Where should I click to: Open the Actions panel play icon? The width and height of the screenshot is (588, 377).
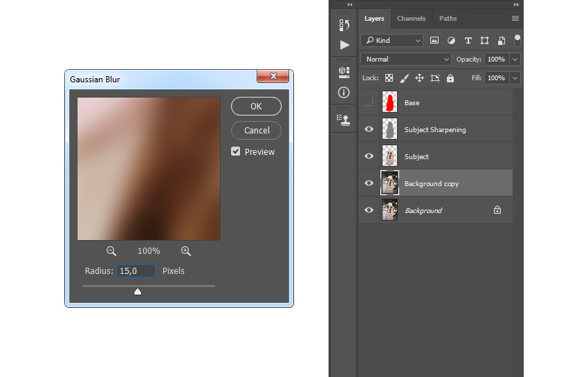[x=344, y=45]
